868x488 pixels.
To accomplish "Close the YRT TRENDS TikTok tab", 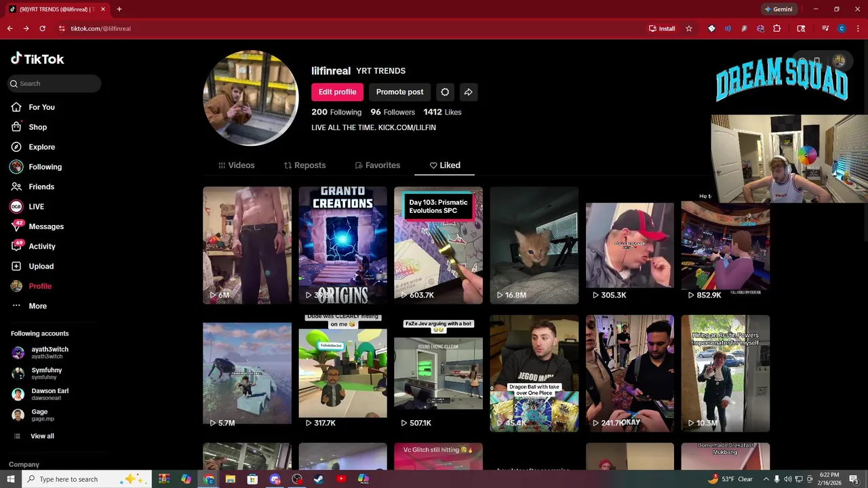I will 103,9.
